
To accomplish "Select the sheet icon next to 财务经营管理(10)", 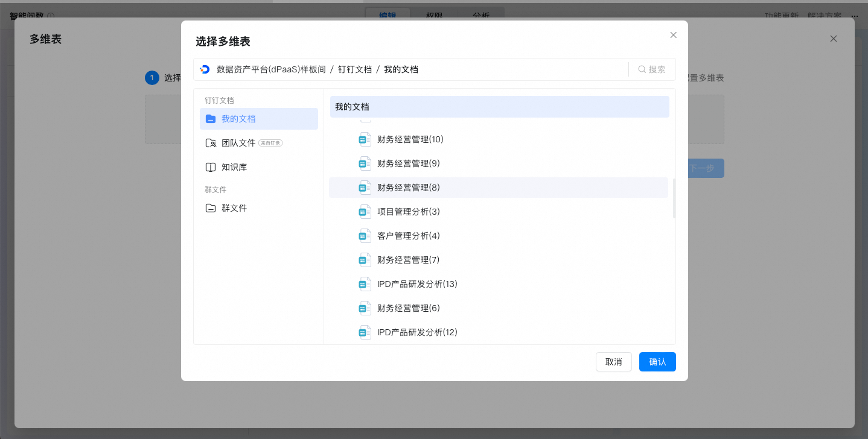I will pyautogui.click(x=365, y=139).
